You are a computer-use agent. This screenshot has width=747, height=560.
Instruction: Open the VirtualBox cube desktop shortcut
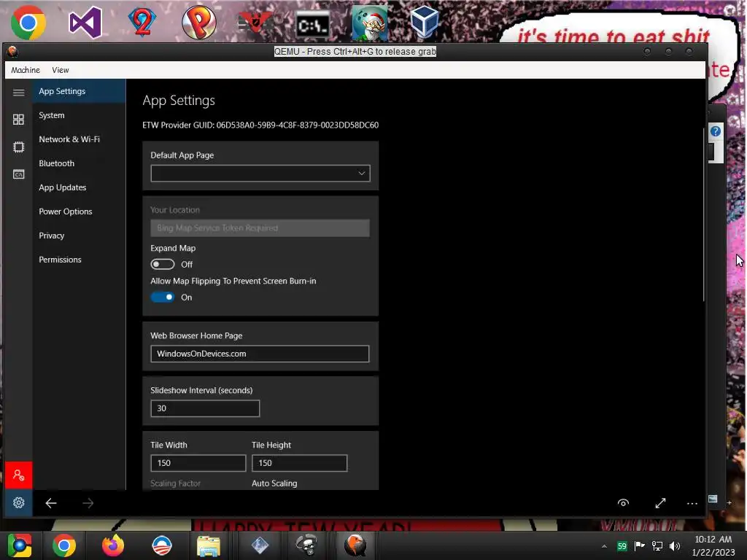tap(424, 21)
